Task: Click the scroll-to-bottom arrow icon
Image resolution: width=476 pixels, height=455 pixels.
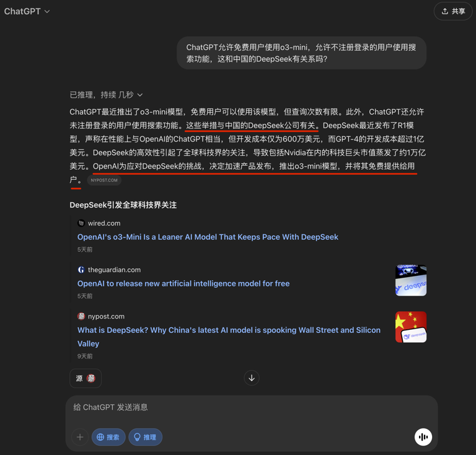Action: pyautogui.click(x=252, y=378)
